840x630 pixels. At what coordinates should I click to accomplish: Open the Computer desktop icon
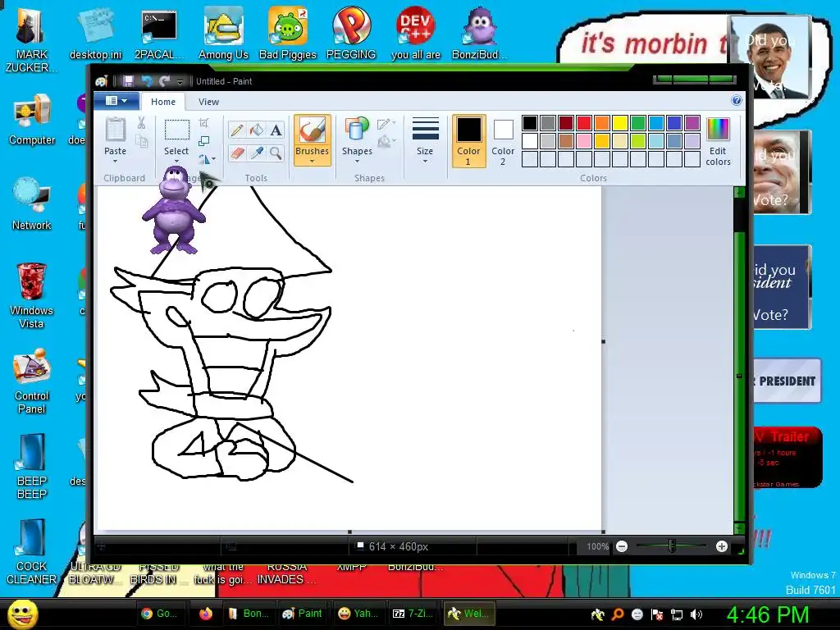click(x=32, y=120)
